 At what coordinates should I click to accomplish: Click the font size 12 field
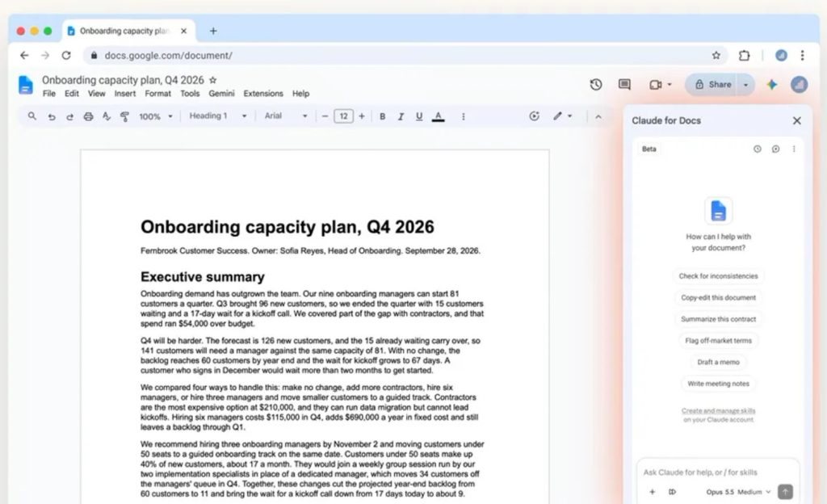(x=343, y=116)
